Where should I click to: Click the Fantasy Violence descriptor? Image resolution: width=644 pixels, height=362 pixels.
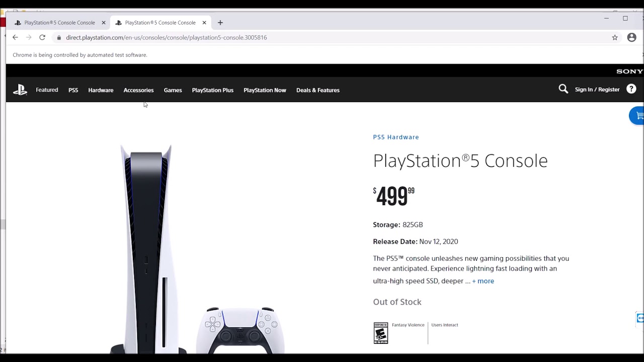(x=408, y=325)
